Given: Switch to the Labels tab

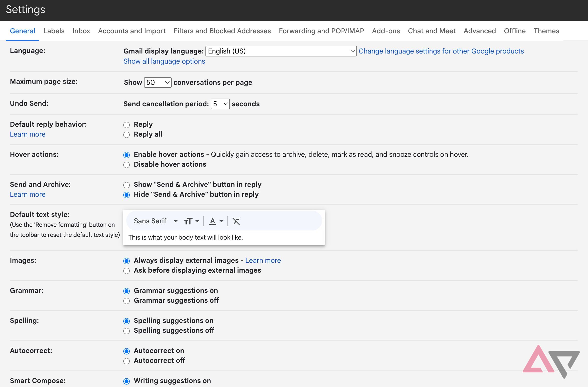Looking at the screenshot, I should click(x=54, y=31).
